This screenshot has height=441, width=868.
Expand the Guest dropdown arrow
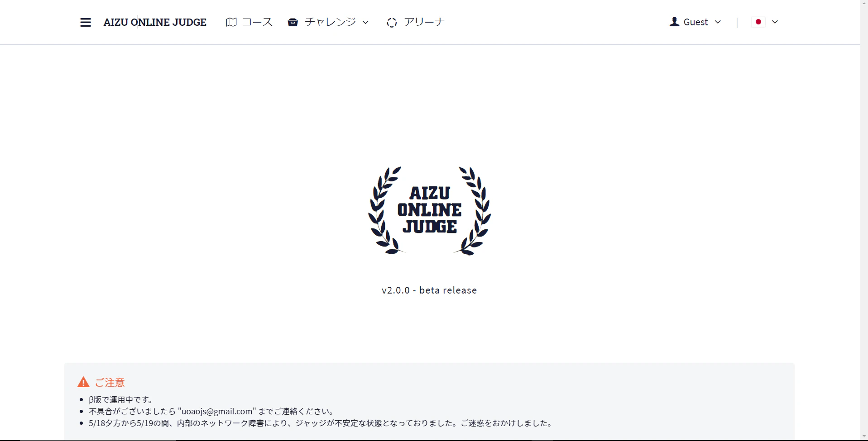click(x=718, y=22)
